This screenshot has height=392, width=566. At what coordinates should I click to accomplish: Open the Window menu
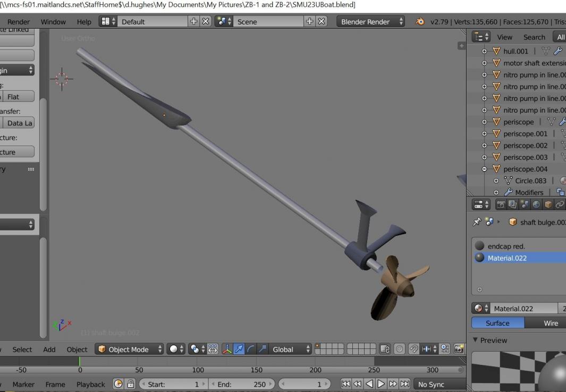tap(53, 22)
